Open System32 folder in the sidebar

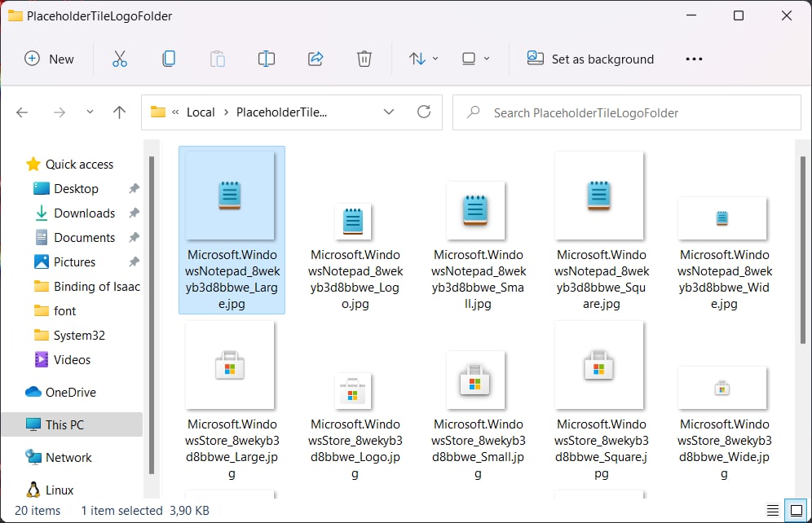tap(70, 335)
